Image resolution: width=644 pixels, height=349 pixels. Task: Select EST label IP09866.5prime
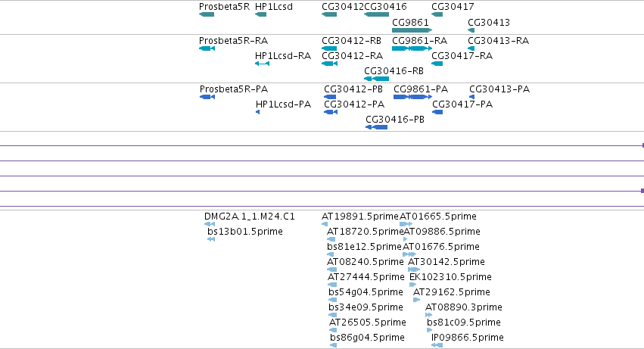[468, 338]
